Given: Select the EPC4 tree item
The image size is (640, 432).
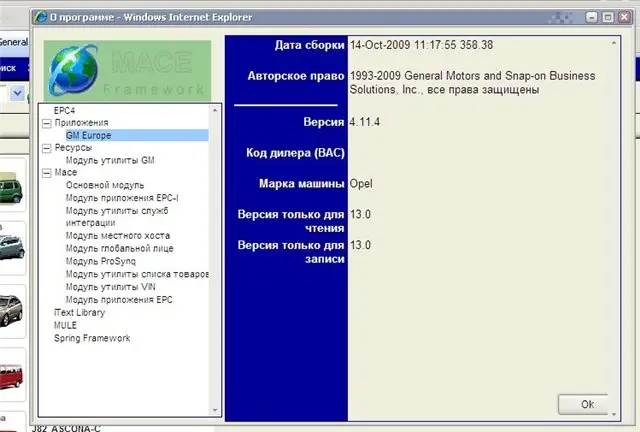Looking at the screenshot, I should 64,110.
